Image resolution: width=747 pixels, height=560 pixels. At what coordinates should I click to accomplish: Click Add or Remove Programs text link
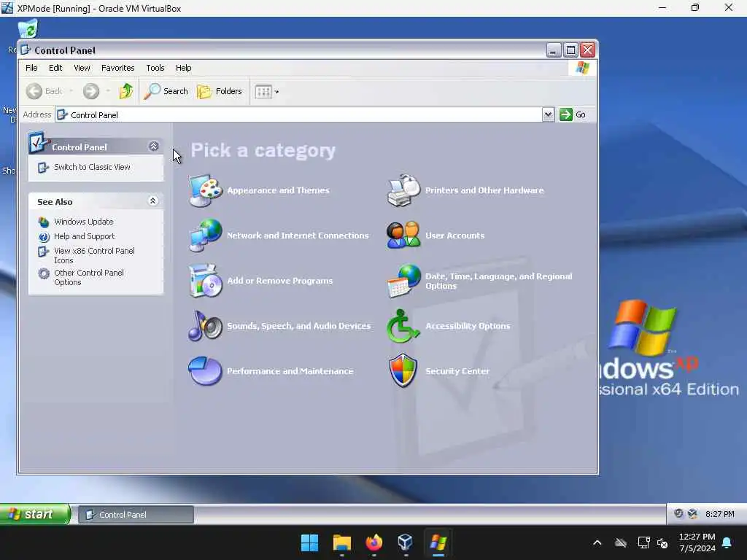click(279, 281)
